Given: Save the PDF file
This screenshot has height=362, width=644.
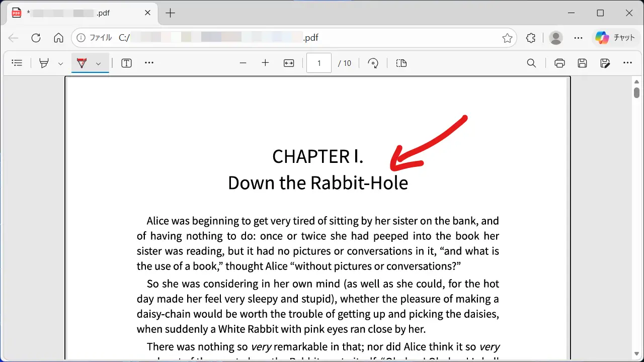Looking at the screenshot, I should (582, 63).
